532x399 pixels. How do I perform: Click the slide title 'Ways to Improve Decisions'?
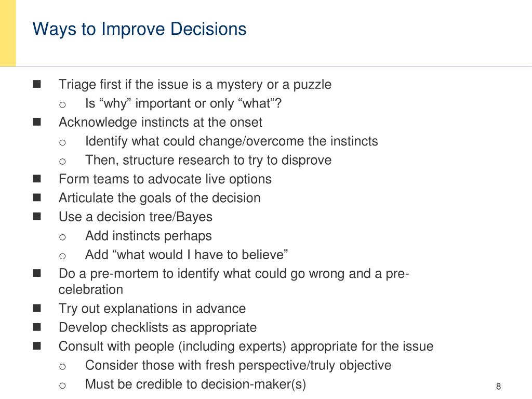click(139, 30)
